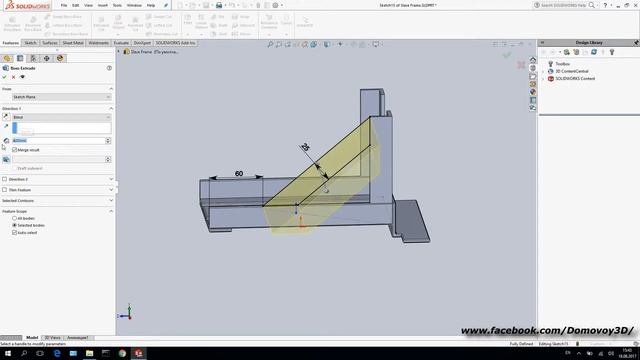Click the Reverse Direction button

click(x=6, y=117)
